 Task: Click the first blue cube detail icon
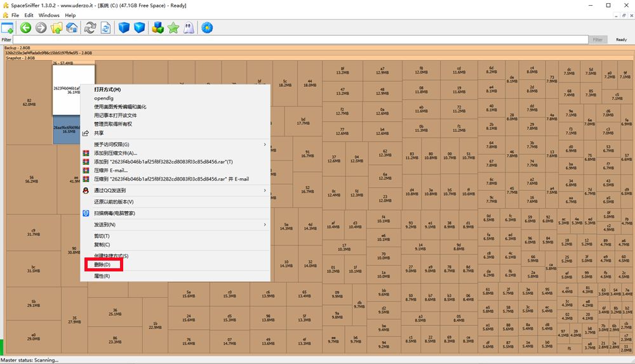124,28
